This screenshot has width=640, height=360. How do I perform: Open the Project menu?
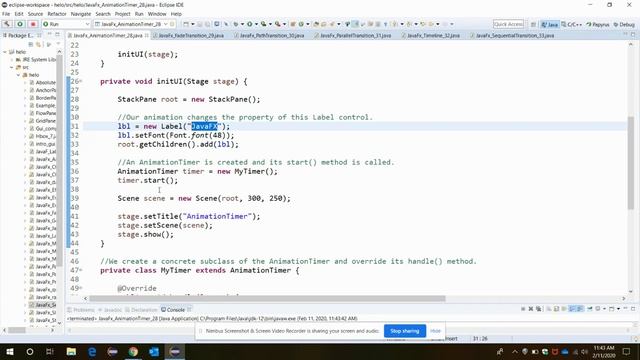122,14
